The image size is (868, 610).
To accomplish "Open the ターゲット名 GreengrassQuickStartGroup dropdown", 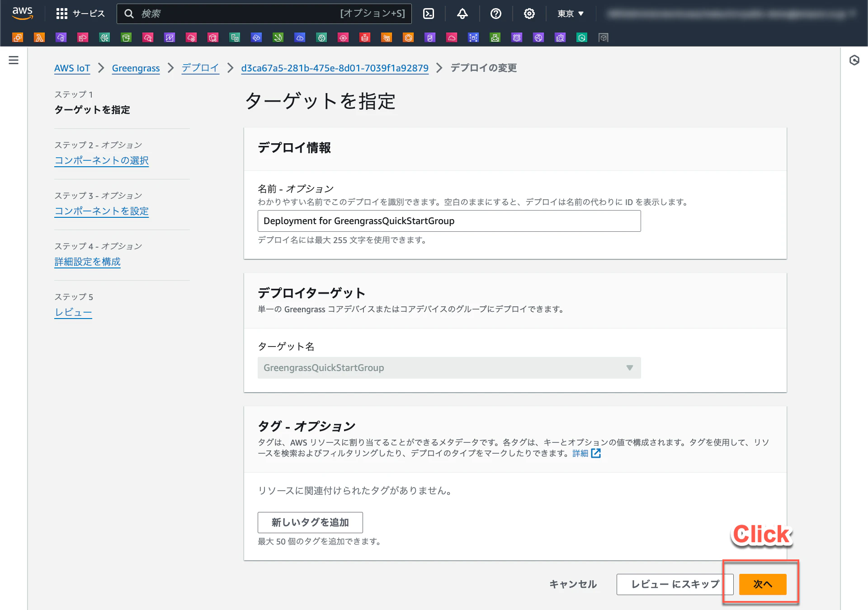I will click(449, 368).
